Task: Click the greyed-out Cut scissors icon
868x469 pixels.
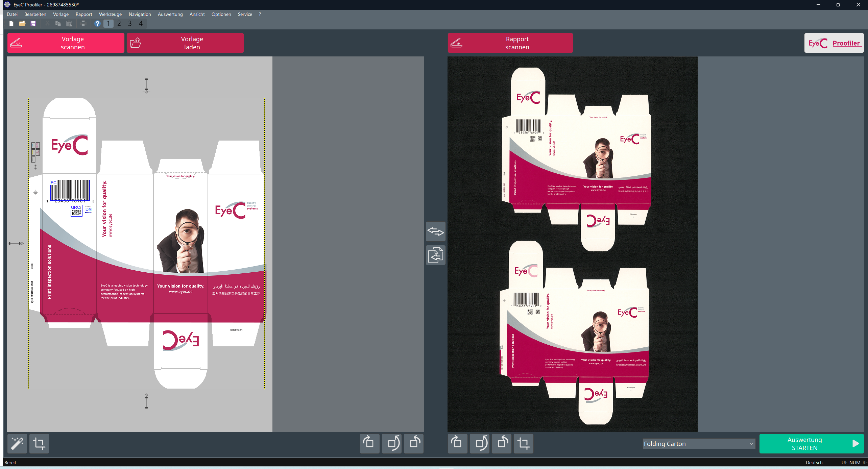Action: coord(47,24)
